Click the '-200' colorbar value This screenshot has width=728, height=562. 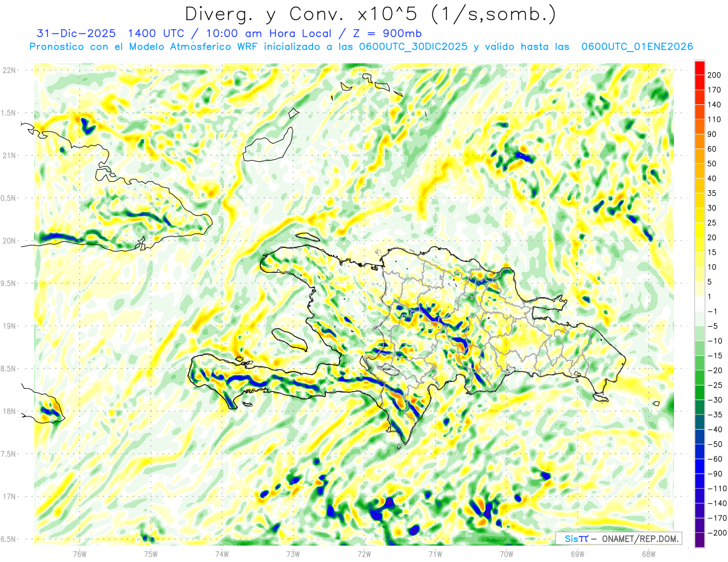[x=718, y=533]
